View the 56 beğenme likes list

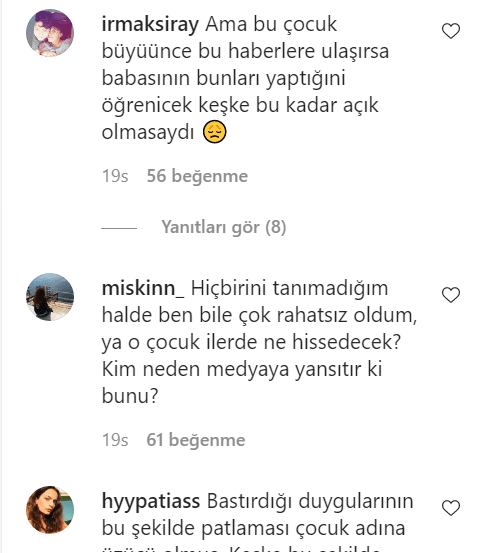[x=197, y=176]
